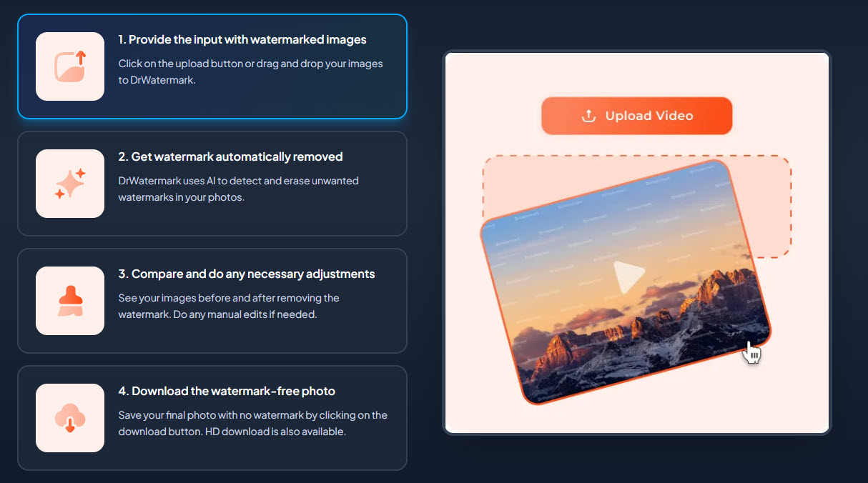
Task: Click the Upload Video button
Action: pos(637,116)
